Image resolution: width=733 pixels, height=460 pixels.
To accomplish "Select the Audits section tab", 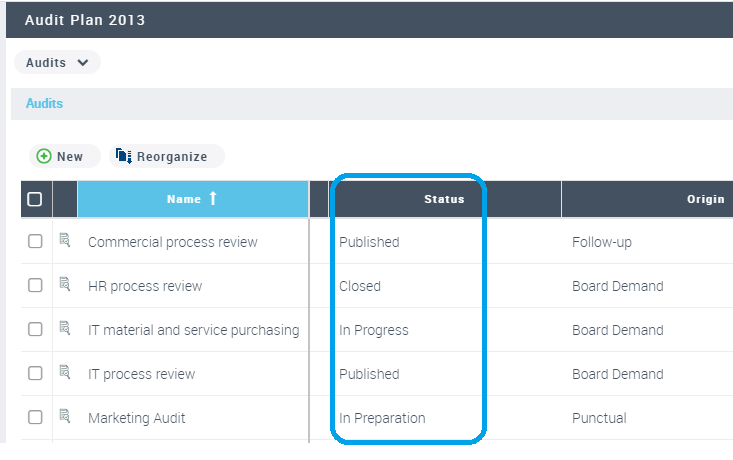I will click(x=44, y=103).
